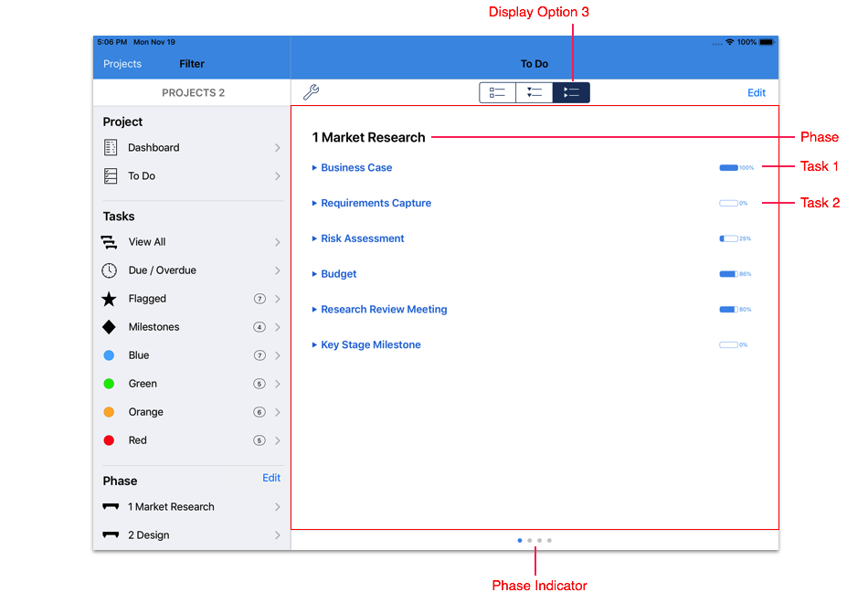868x603 pixels.
Task: Switch to first display option view
Action: 498,92
